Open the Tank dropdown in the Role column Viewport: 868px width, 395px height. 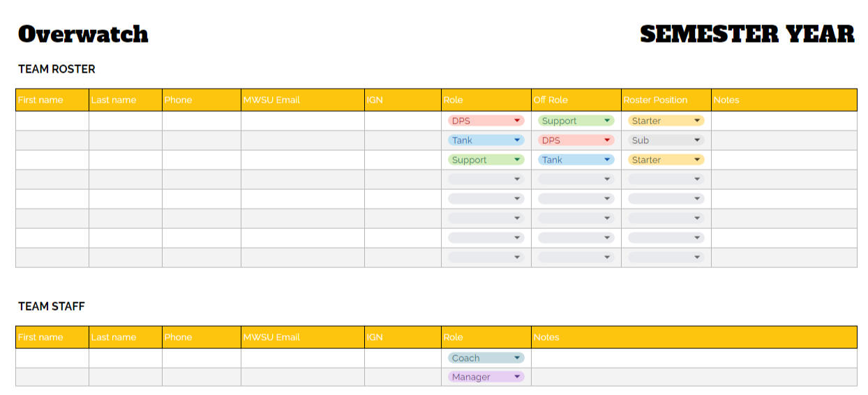tap(486, 140)
